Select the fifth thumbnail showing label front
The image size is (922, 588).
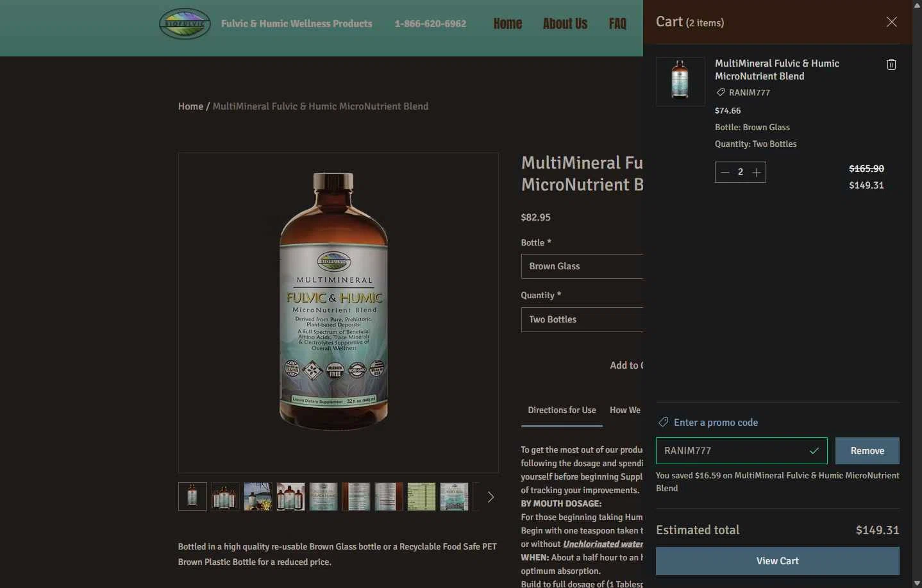[323, 497]
